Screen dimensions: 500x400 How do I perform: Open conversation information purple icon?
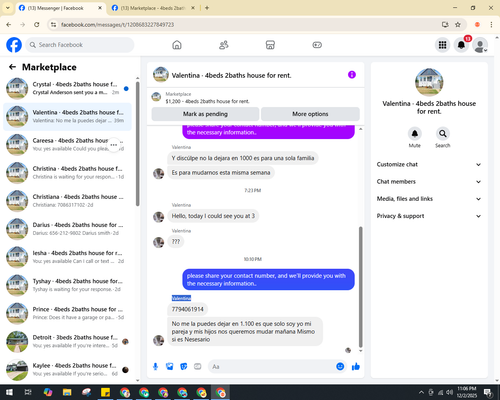pos(352,75)
